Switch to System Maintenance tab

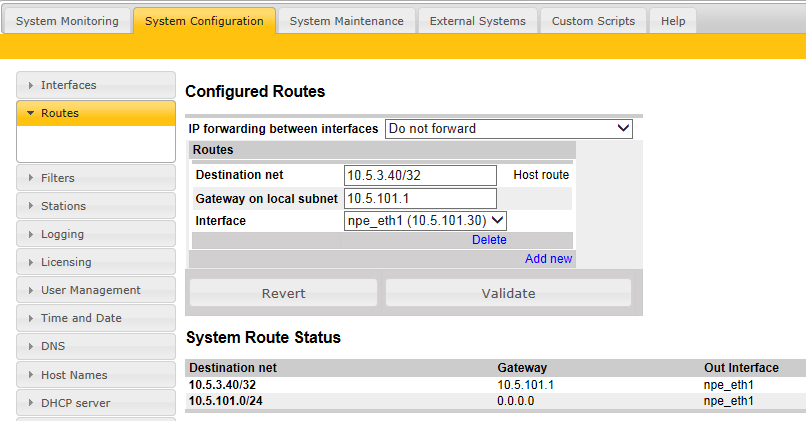(x=346, y=21)
